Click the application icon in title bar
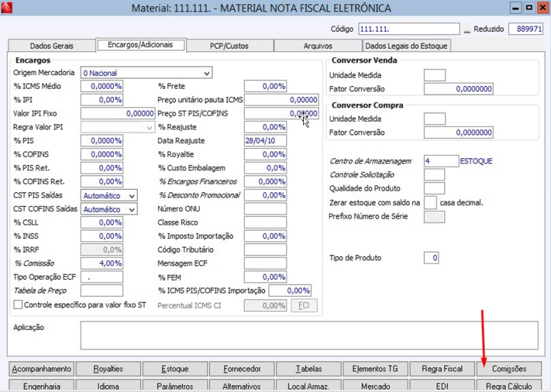This screenshot has height=392, width=551. click(x=6, y=7)
